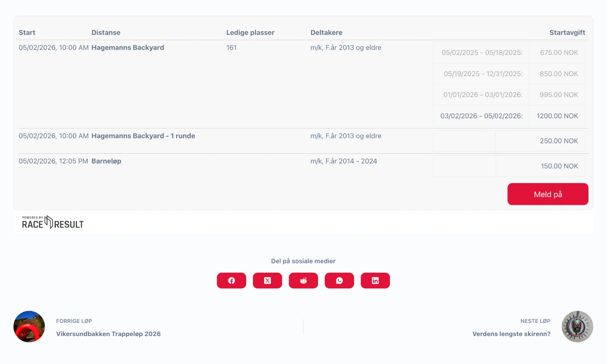Click the Barneløp distance name
The width and height of the screenshot is (607, 364).
tap(106, 161)
